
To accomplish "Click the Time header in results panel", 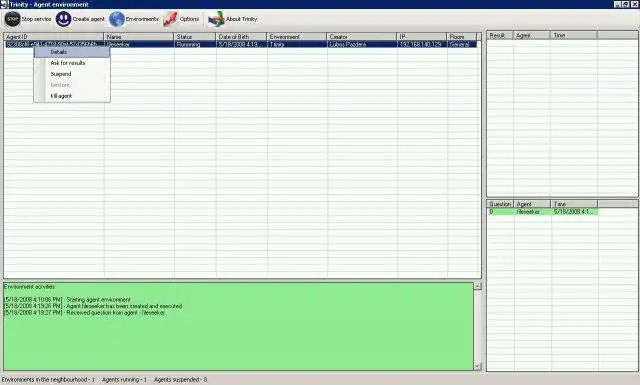I will [x=574, y=35].
